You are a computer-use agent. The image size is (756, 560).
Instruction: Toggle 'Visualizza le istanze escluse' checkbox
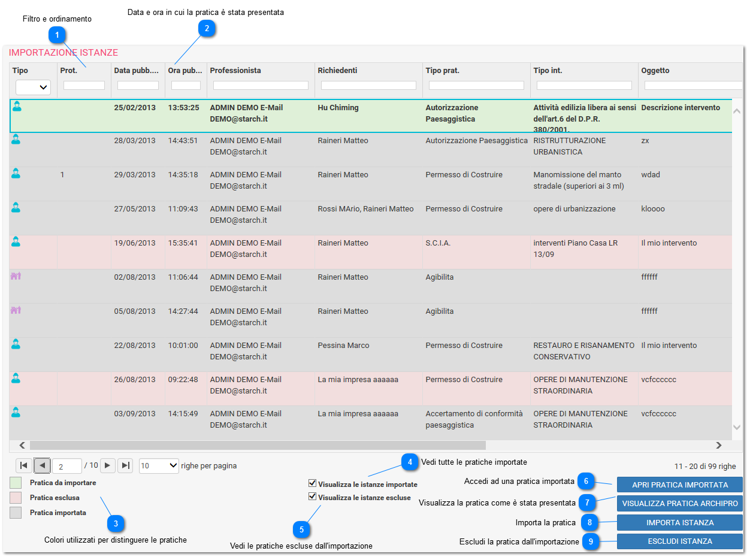(312, 497)
